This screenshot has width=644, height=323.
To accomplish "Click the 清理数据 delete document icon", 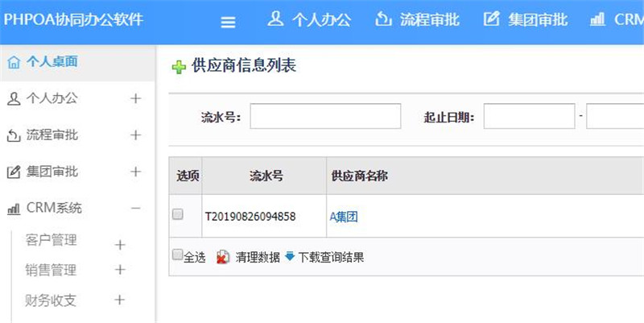I will click(x=223, y=257).
